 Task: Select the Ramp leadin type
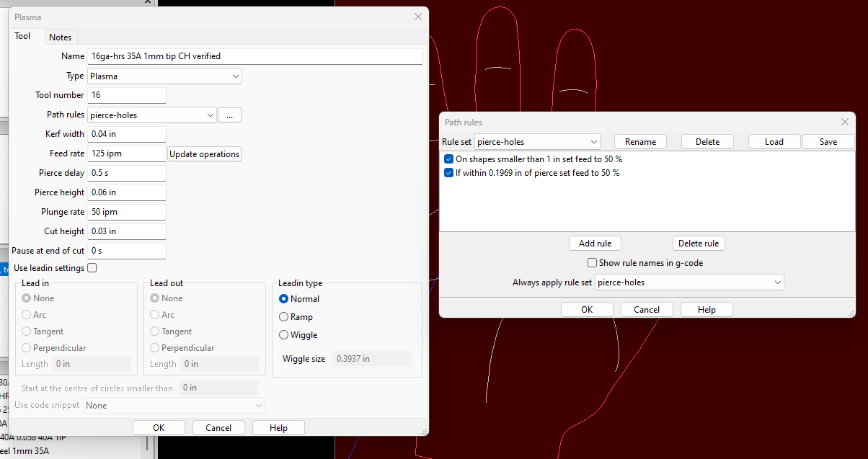point(284,317)
